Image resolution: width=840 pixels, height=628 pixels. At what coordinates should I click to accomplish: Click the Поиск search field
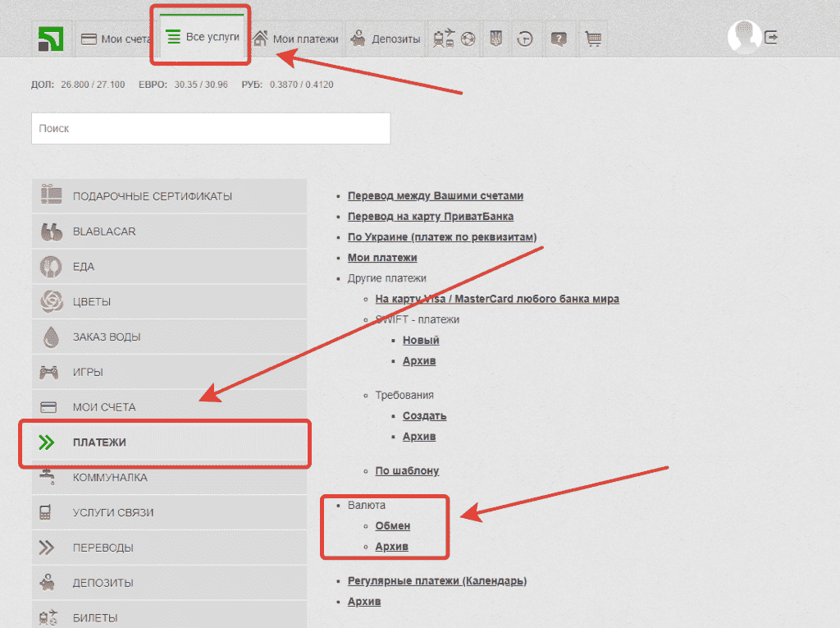pos(211,129)
